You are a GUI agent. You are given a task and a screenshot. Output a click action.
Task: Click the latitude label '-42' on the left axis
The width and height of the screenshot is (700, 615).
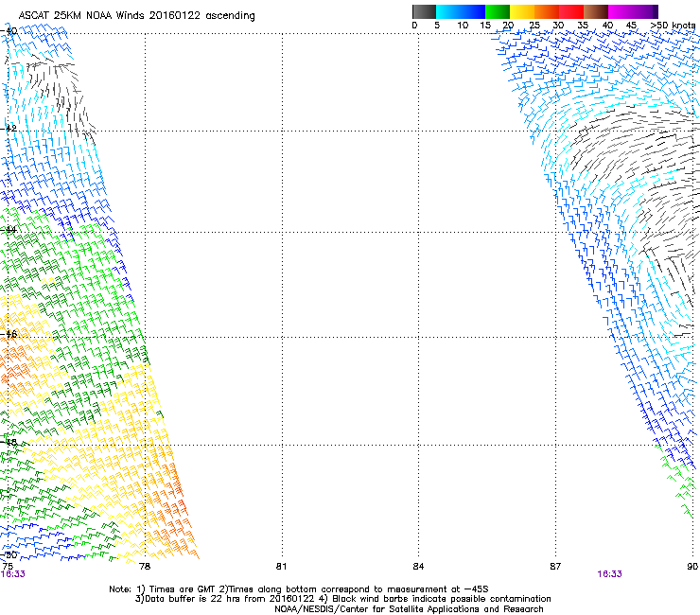[x=9, y=128]
